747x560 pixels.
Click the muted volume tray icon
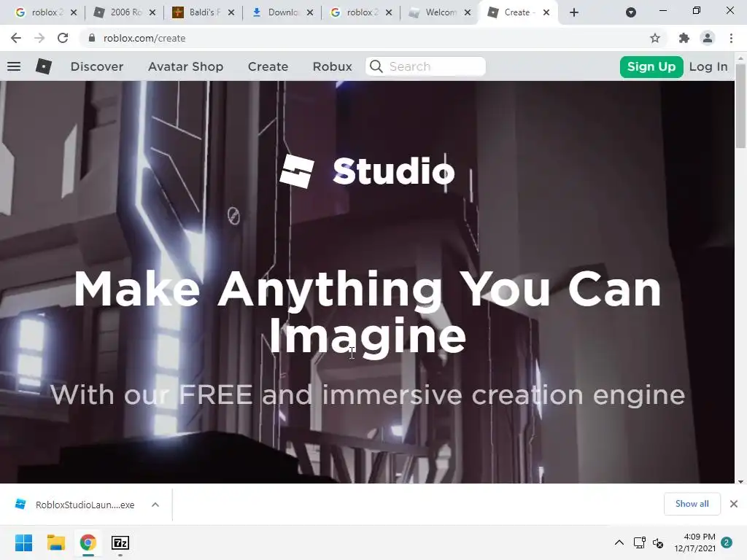tap(659, 542)
